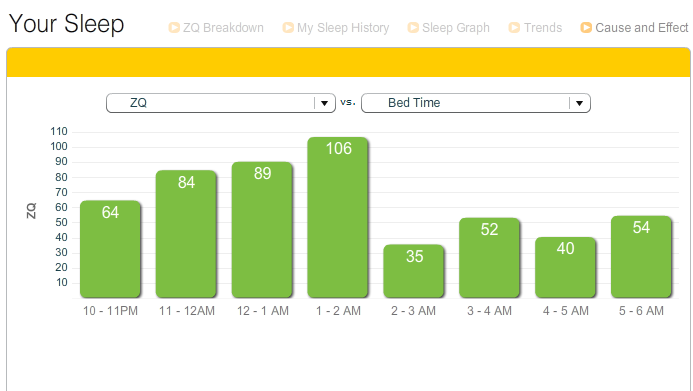693x391 pixels.
Task: Select the 64 bar for 10 - 11PM
Action: [x=110, y=249]
